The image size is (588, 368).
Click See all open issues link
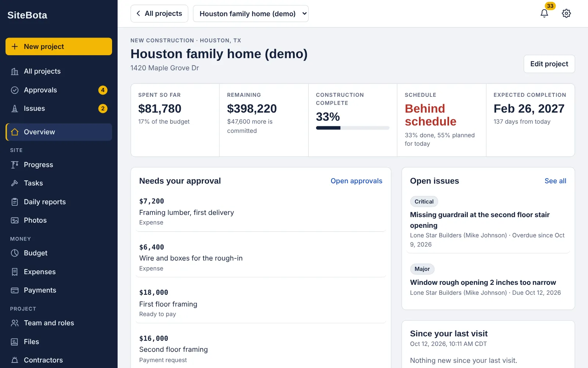pyautogui.click(x=555, y=181)
